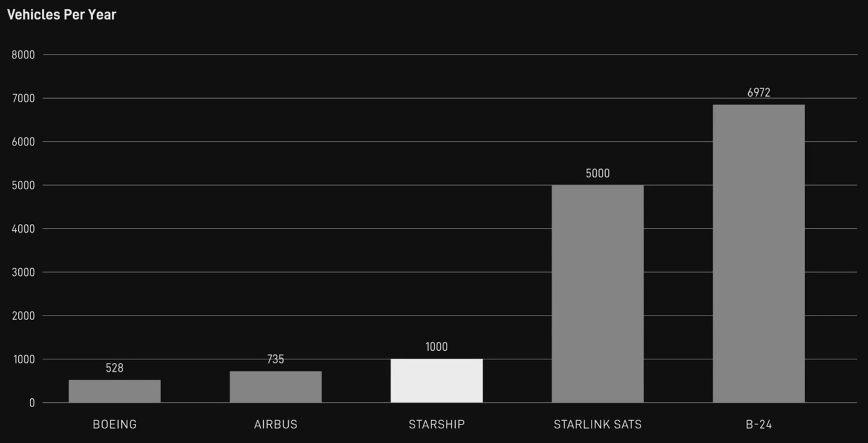The image size is (868, 443).
Task: Click the BOEING category axis label
Action: 114,424
